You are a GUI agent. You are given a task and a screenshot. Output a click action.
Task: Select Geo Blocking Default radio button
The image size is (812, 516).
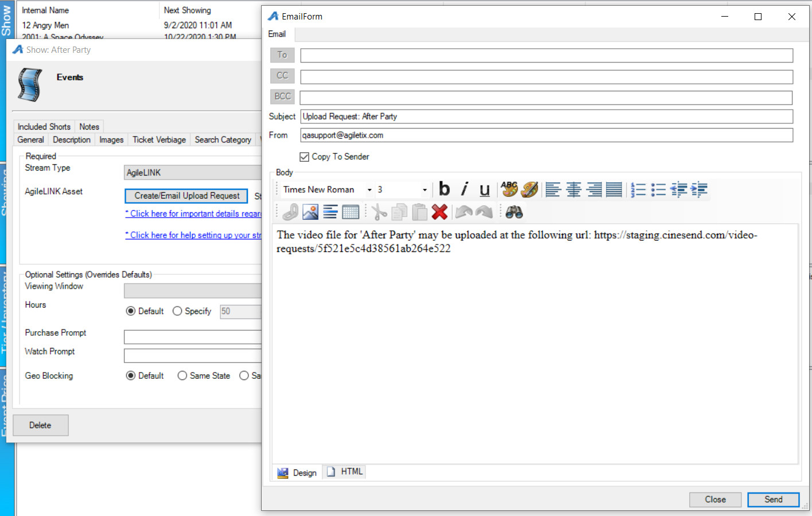(x=131, y=375)
